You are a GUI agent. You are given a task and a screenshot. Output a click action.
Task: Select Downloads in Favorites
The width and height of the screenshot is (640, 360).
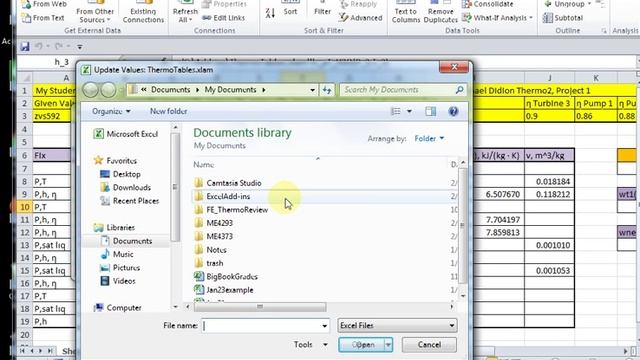[126, 188]
